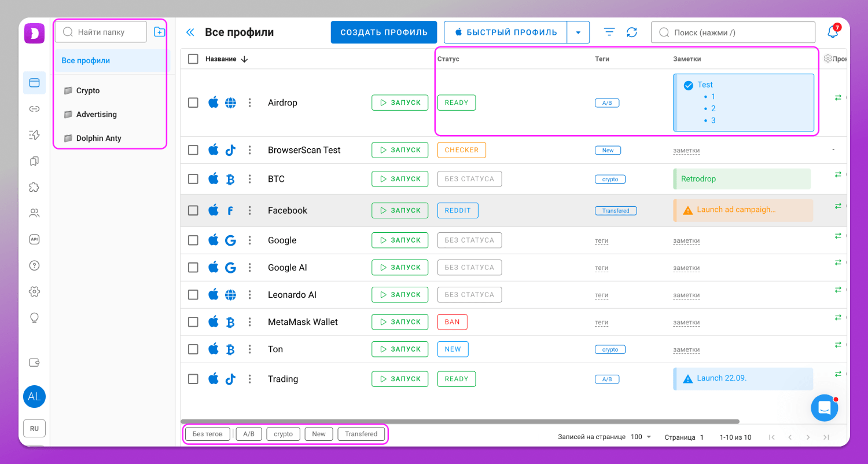
Task: Open the settings gear in left sidebar
Action: pyautogui.click(x=34, y=291)
